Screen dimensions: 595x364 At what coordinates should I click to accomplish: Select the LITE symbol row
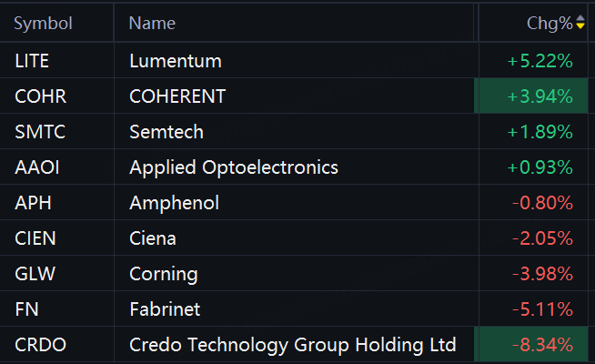coord(294,60)
